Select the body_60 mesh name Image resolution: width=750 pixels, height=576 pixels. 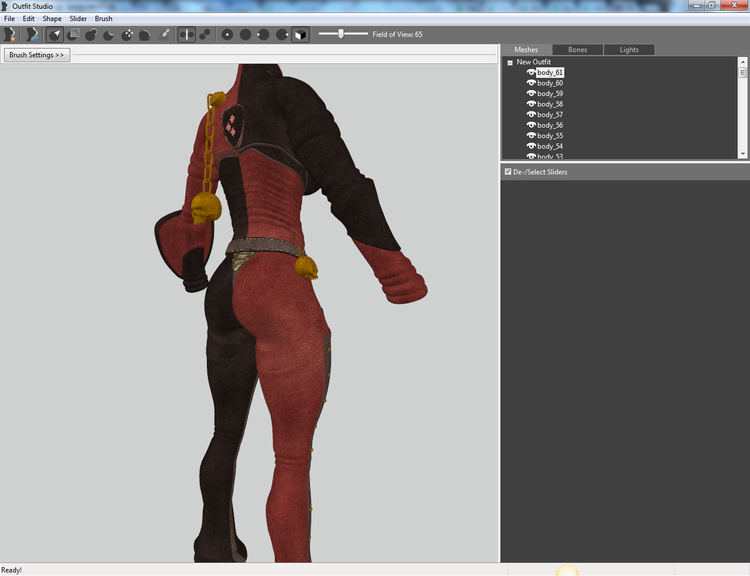click(550, 83)
